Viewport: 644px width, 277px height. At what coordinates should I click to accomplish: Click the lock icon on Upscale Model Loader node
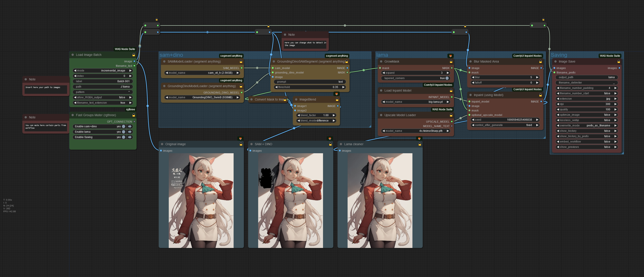click(x=451, y=115)
